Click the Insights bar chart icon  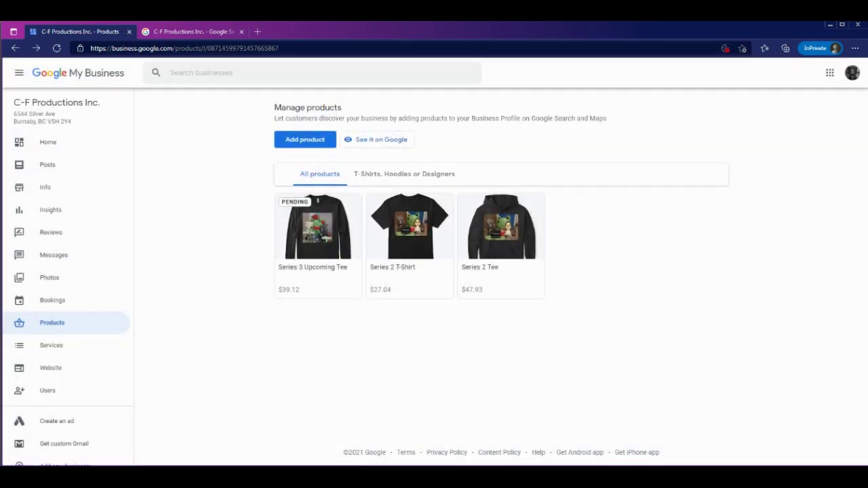(19, 210)
